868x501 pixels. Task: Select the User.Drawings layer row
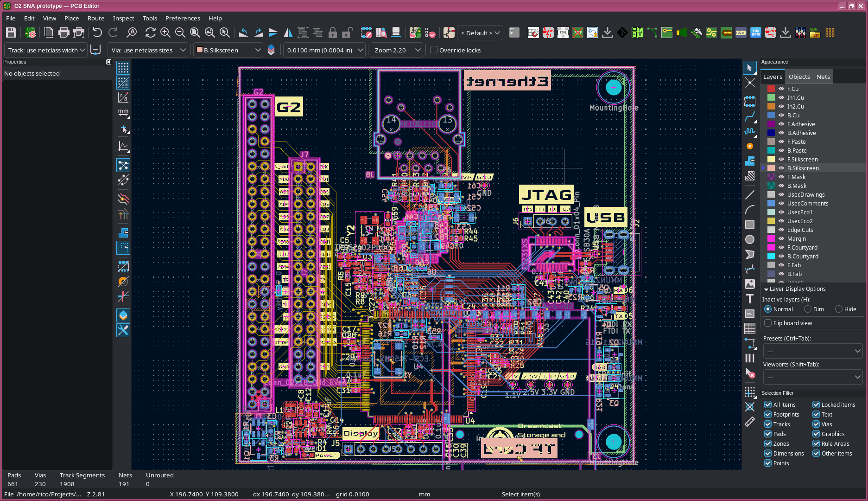click(x=813, y=194)
